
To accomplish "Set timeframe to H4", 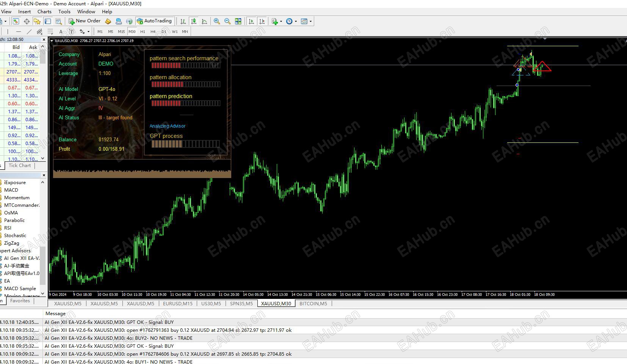I will click(x=153, y=31).
